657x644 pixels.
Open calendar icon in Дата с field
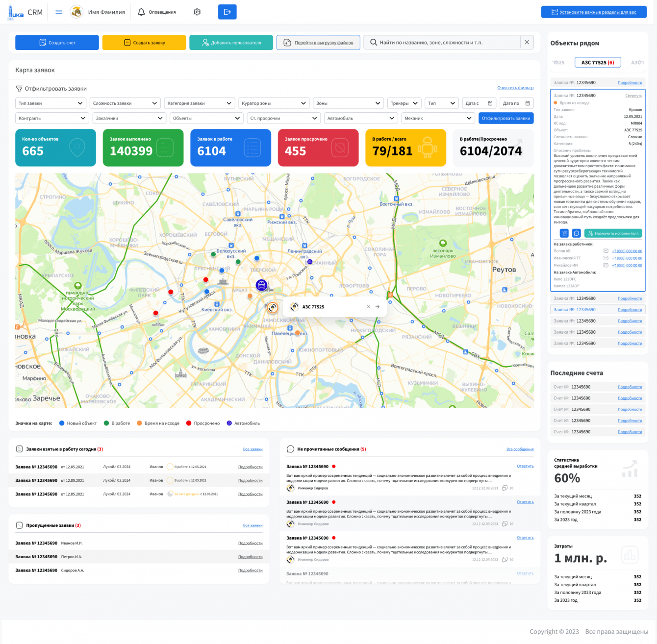click(x=490, y=103)
